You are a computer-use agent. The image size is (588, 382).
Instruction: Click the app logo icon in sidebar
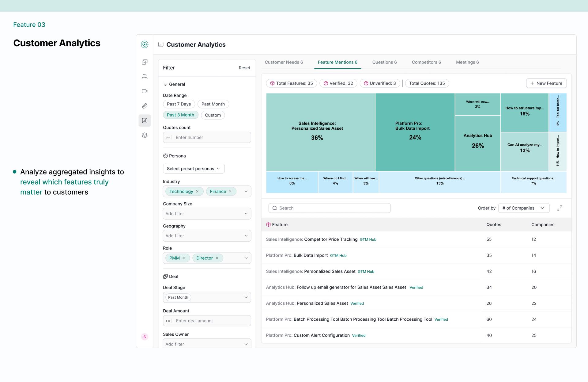pos(145,44)
